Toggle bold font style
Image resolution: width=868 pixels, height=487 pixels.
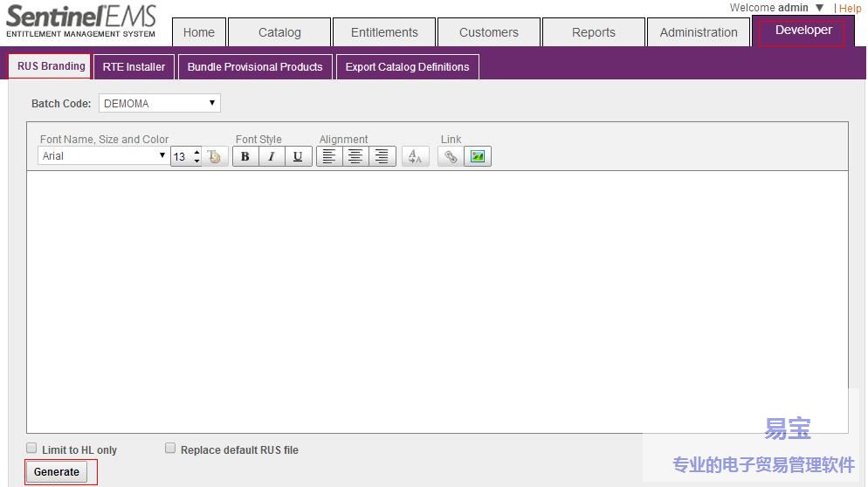click(x=245, y=156)
